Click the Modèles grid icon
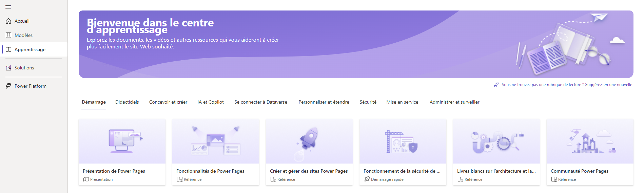The image size is (644, 193). pos(8,35)
